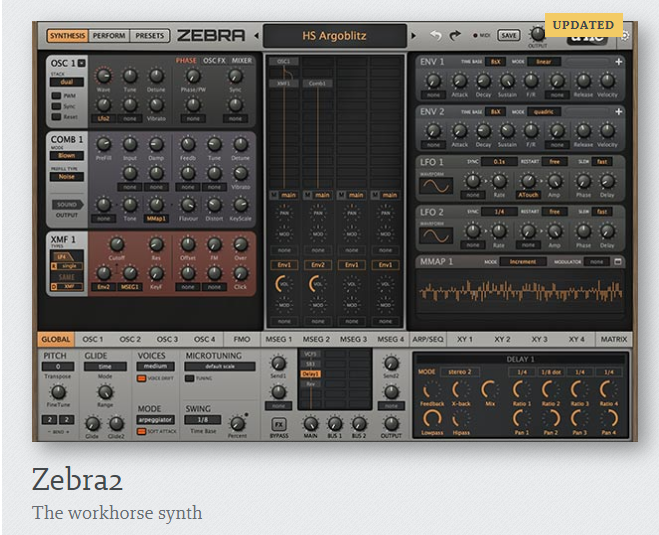Open the MATRIX tab
The width and height of the screenshot is (659, 535).
[x=614, y=339]
